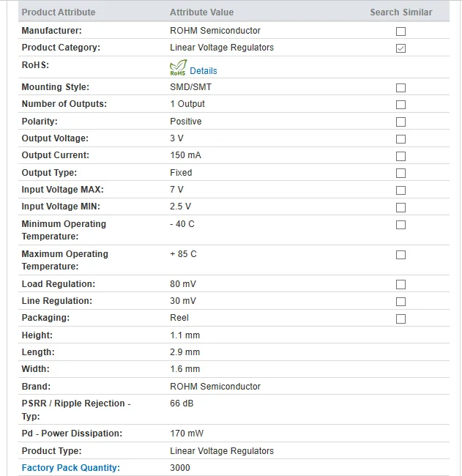Image resolution: width=462 pixels, height=476 pixels.
Task: Check the Packaging checkbox
Action: coord(400,319)
